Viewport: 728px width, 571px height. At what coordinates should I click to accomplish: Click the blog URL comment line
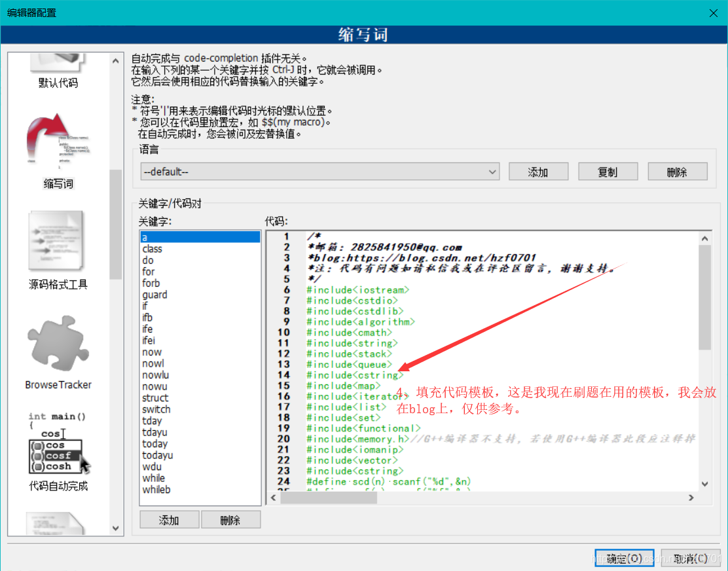pos(422,257)
